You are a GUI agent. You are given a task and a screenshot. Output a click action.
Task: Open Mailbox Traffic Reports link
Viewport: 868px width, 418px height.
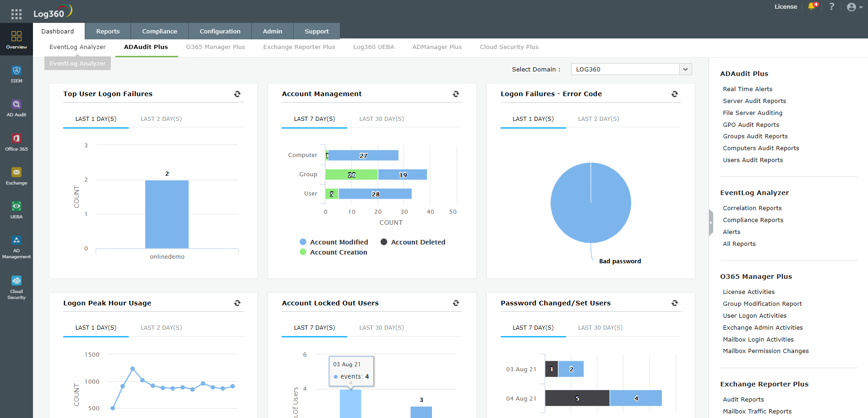757,411
